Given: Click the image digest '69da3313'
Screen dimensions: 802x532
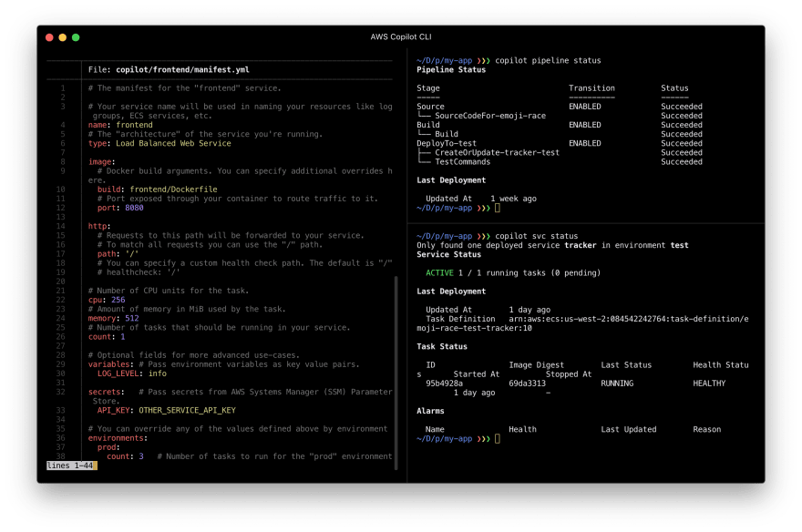Looking at the screenshot, I should 528,383.
